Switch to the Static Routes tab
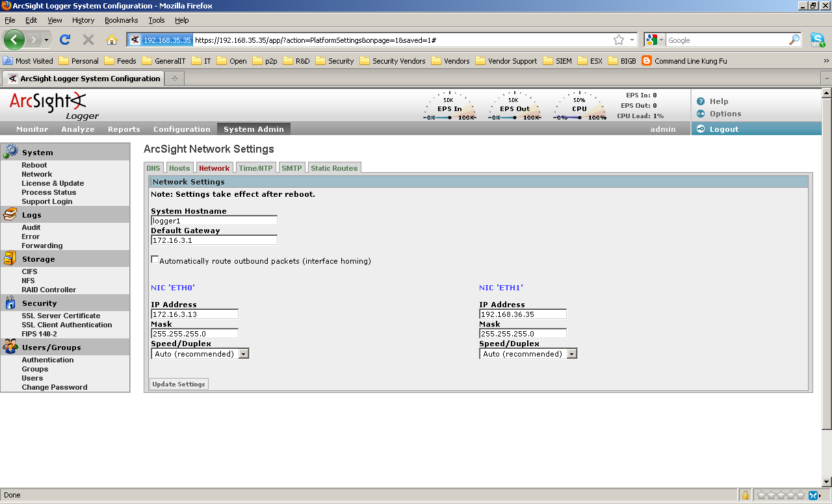The width and height of the screenshot is (832, 504). 334,168
